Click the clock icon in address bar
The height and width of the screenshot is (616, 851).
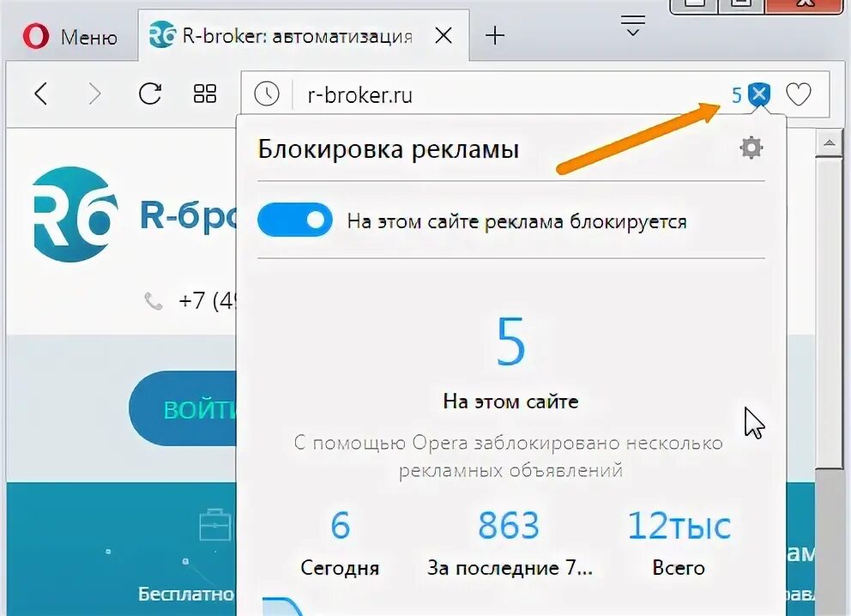(267, 94)
